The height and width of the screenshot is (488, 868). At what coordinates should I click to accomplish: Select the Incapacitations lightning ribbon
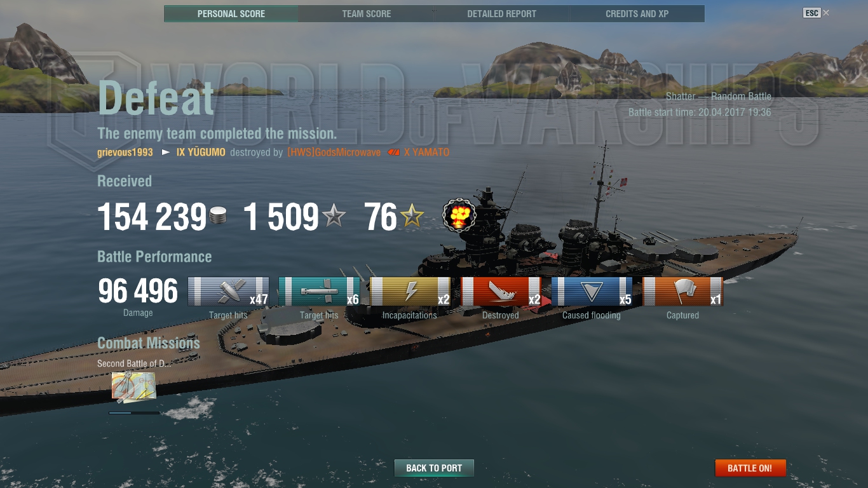pyautogui.click(x=410, y=292)
